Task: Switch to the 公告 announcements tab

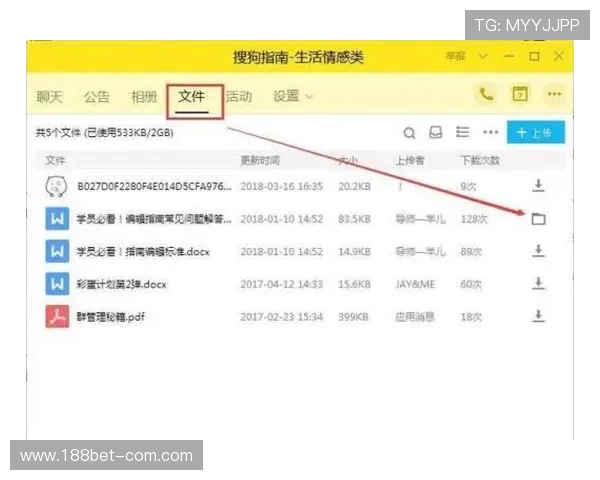Action: 97,96
